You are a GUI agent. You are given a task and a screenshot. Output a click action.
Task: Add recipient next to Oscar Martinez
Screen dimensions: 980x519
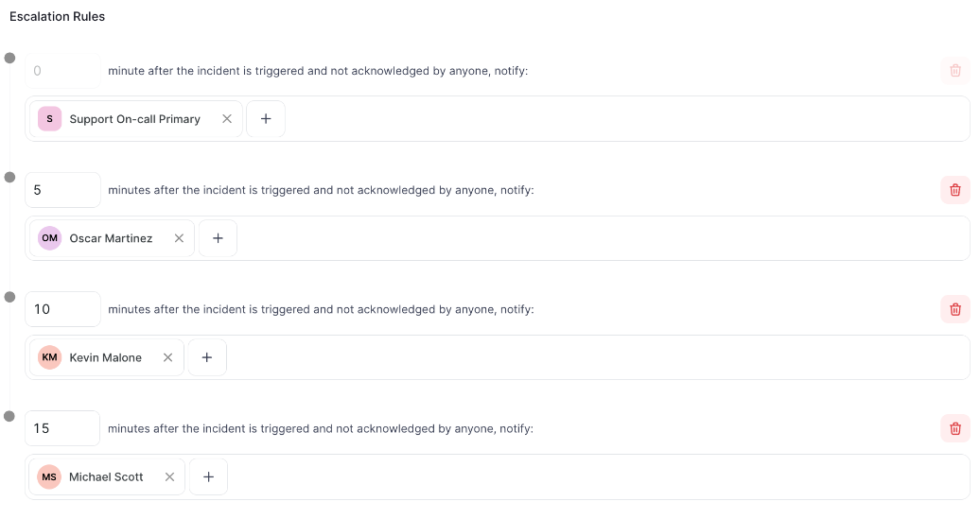pos(218,238)
